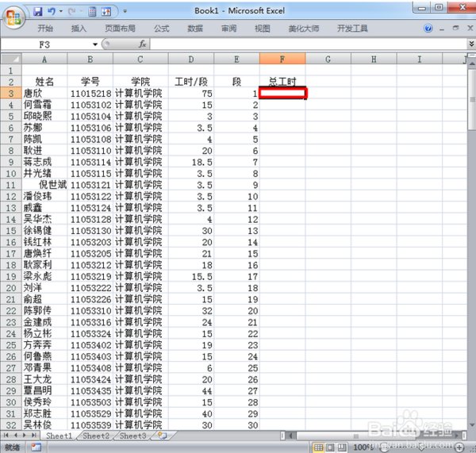Open the Office Button menu
This screenshot has width=476, height=453.
[13, 17]
